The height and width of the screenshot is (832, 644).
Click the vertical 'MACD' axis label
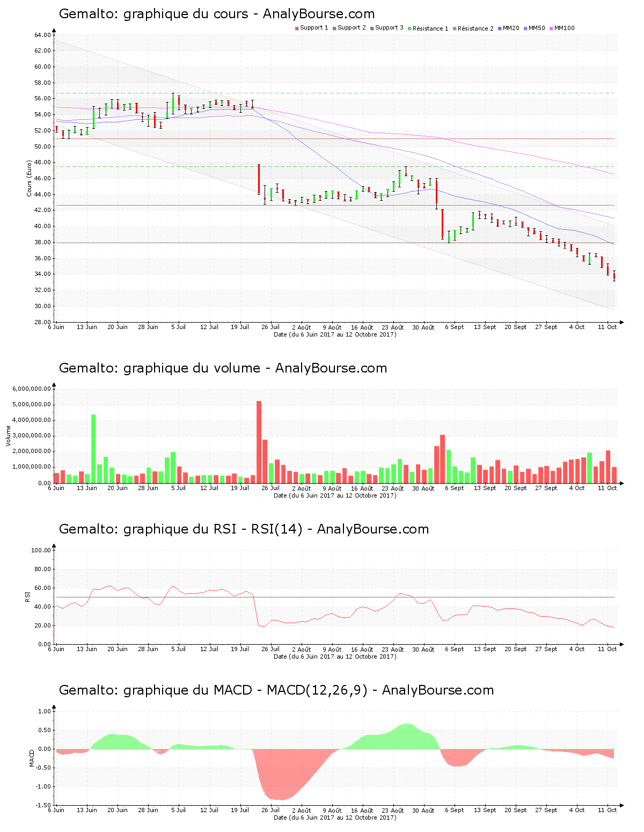32,758
